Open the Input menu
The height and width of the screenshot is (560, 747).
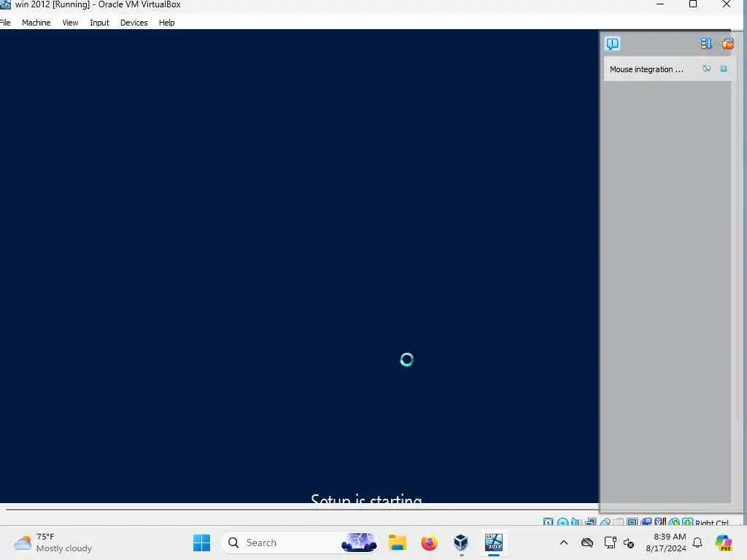(x=99, y=23)
